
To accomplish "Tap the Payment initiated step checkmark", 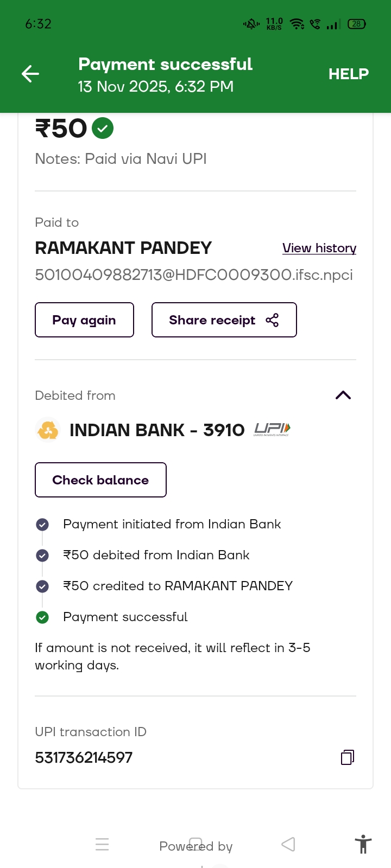I will 42,525.
